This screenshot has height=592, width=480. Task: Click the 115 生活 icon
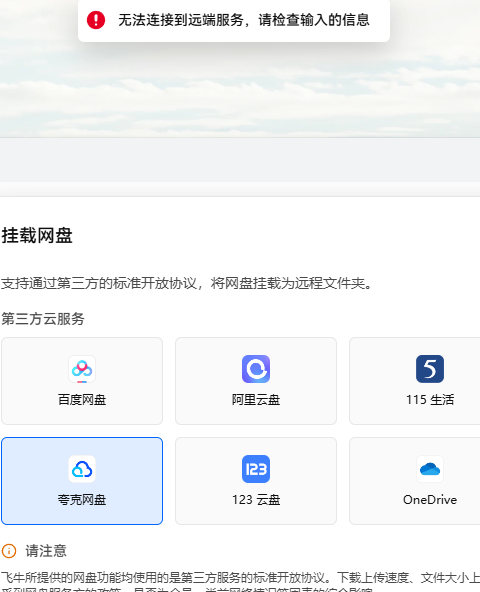pos(430,369)
